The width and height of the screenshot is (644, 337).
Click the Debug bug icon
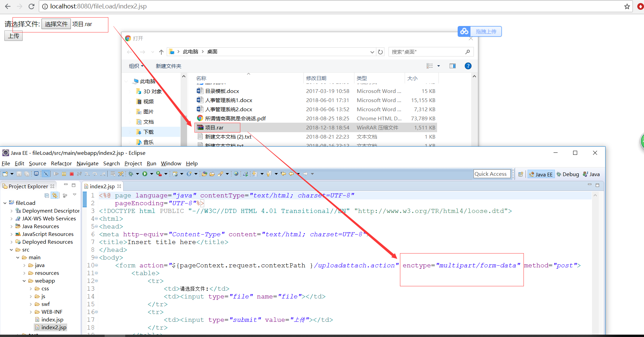(x=131, y=174)
